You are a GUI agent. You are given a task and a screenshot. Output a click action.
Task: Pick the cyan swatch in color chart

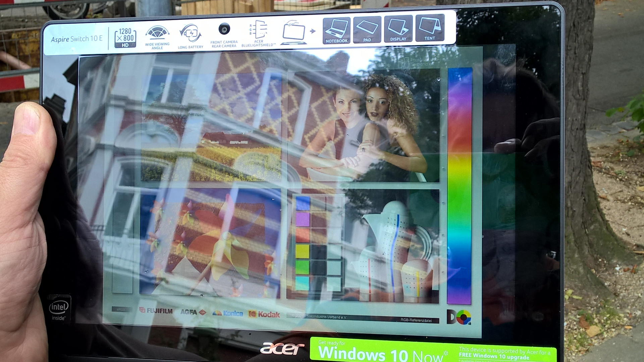pyautogui.click(x=303, y=283)
